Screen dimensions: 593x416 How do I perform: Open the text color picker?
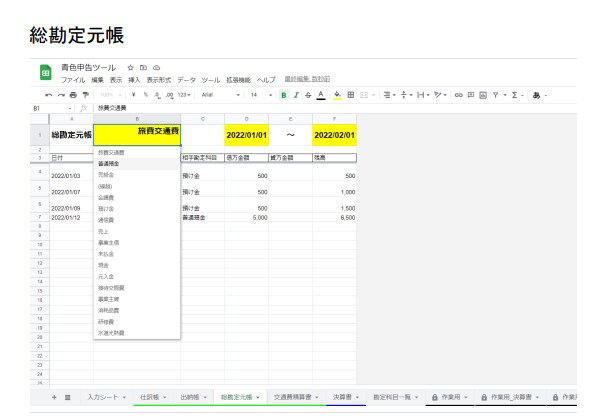pyautogui.click(x=321, y=95)
